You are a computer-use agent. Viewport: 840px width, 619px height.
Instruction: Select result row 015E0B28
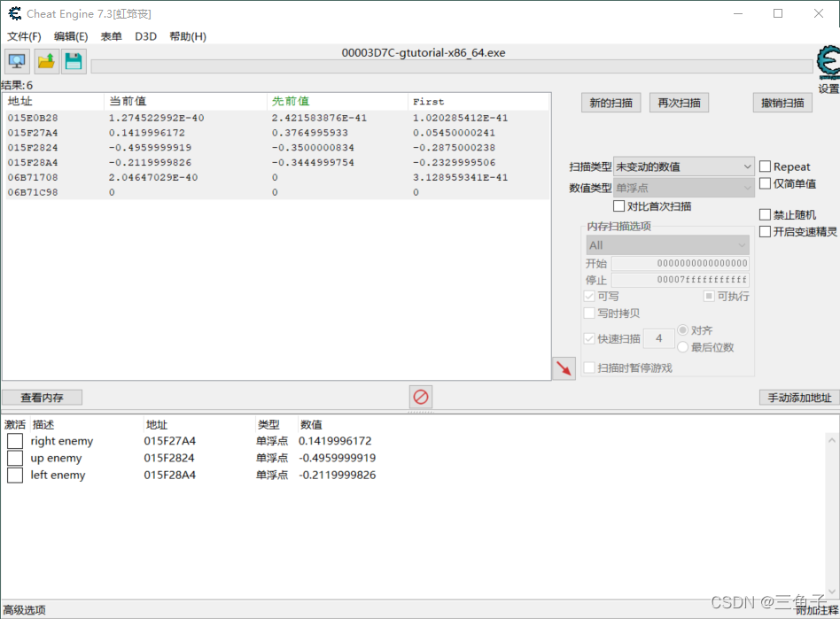[276, 118]
